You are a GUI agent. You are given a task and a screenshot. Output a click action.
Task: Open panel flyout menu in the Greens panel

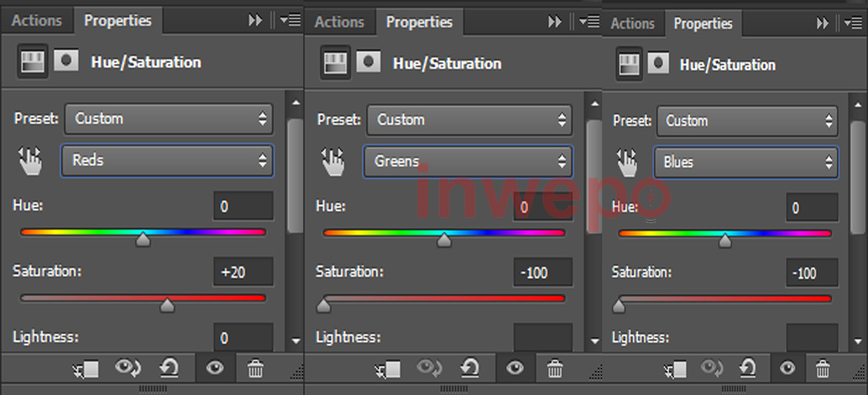tap(589, 22)
